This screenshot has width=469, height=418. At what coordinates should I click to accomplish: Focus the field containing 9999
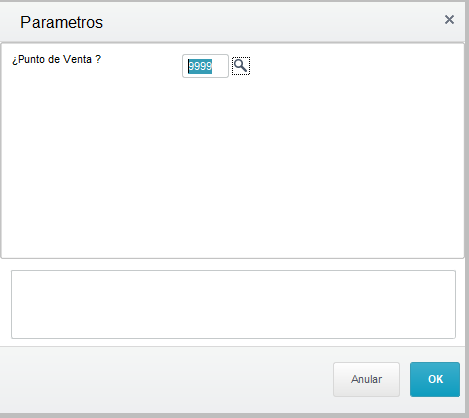point(205,66)
